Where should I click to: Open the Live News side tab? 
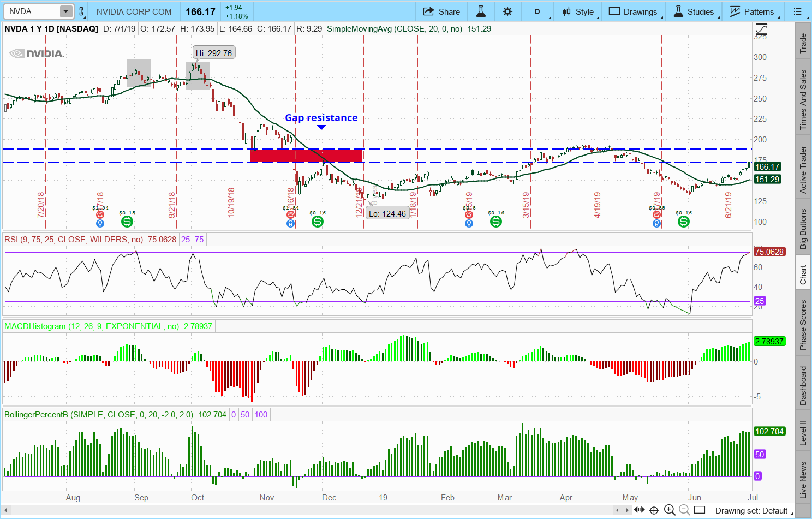click(x=803, y=479)
